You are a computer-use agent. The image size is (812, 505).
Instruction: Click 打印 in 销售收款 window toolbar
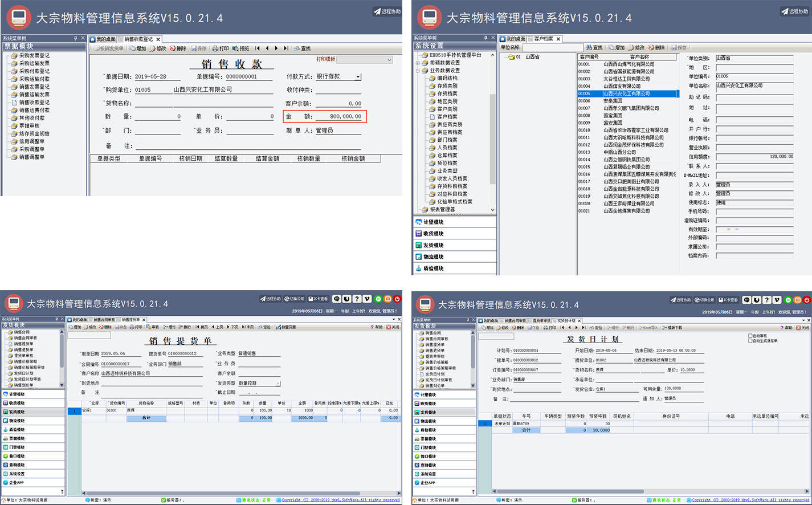click(221, 48)
